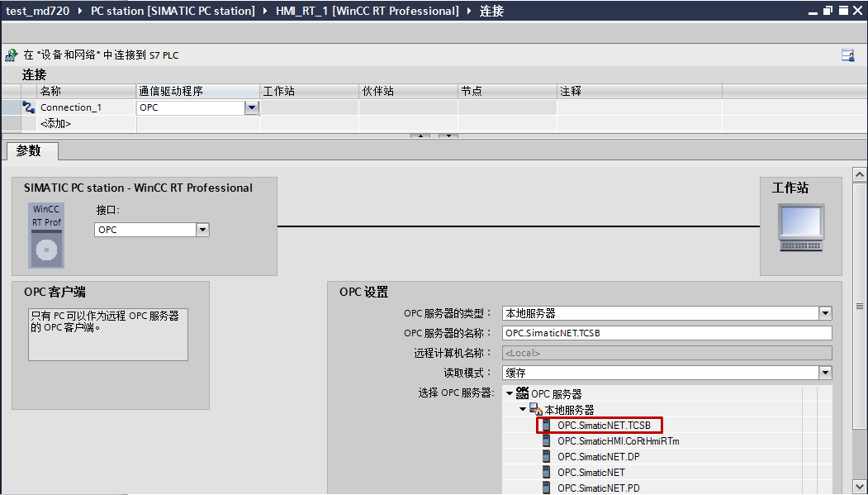The height and width of the screenshot is (495, 868).
Task: Open the communication driver dropdown for Connection_1
Action: [252, 107]
